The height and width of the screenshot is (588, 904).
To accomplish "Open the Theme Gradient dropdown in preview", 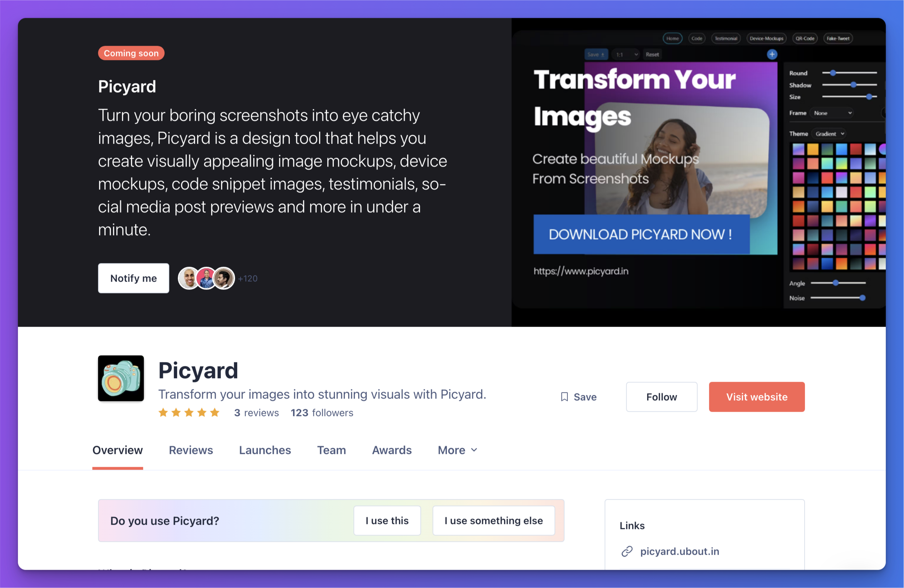I will pyautogui.click(x=830, y=134).
